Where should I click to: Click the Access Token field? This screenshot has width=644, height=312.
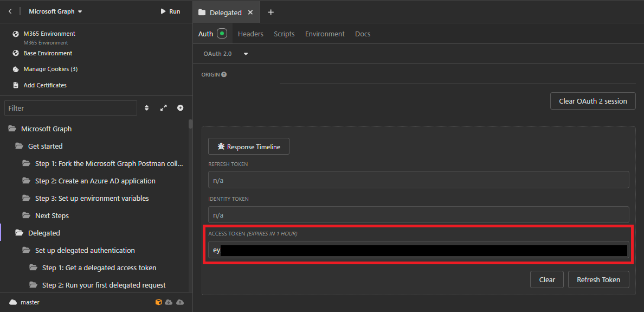click(x=418, y=250)
